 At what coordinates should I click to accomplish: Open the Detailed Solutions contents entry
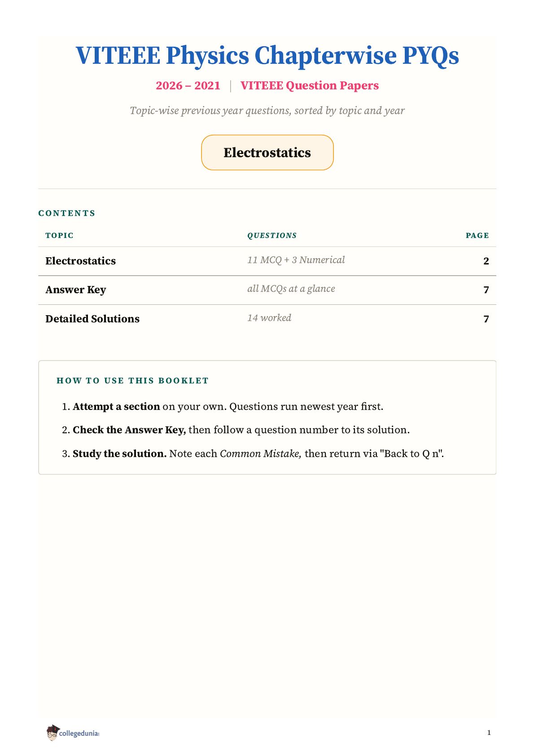tap(92, 319)
